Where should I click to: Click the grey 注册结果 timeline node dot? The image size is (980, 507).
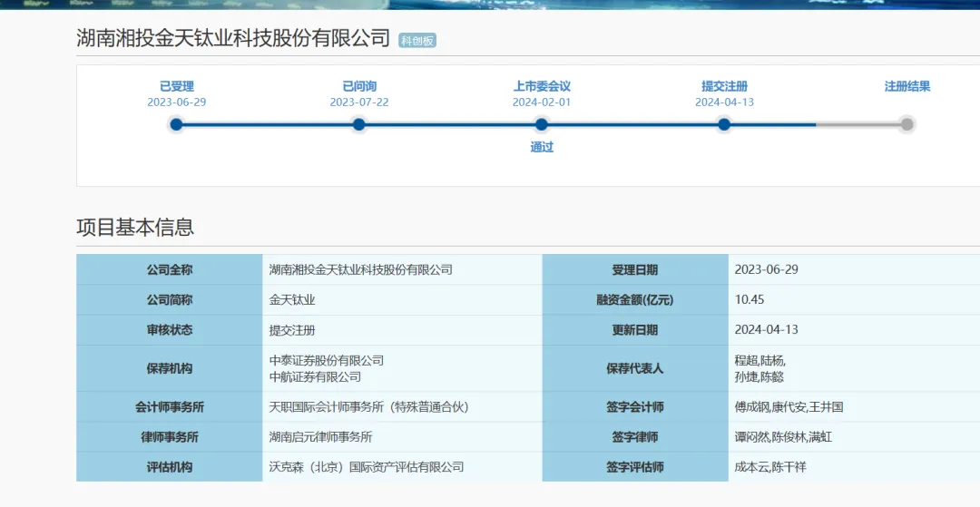[x=906, y=124]
